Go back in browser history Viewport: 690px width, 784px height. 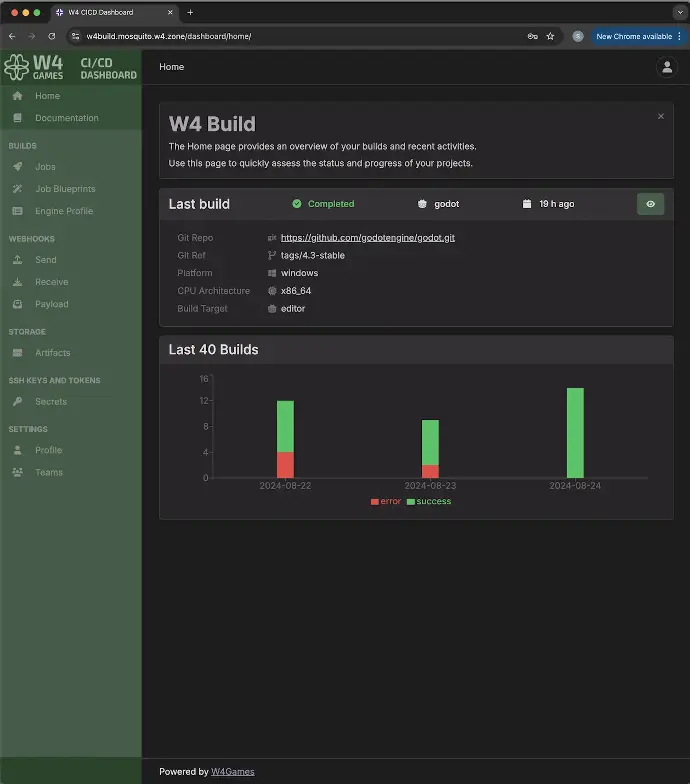pyautogui.click(x=12, y=36)
